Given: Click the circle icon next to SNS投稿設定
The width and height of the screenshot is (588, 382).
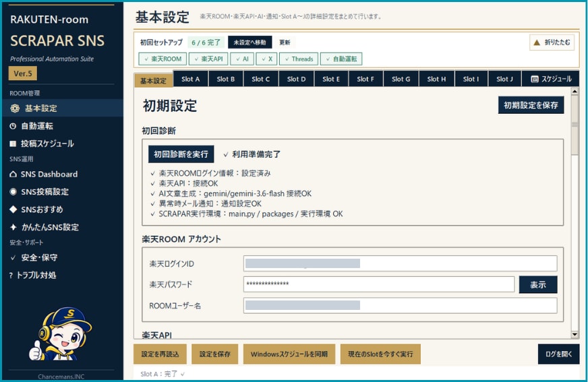Looking at the screenshot, I should (x=13, y=192).
